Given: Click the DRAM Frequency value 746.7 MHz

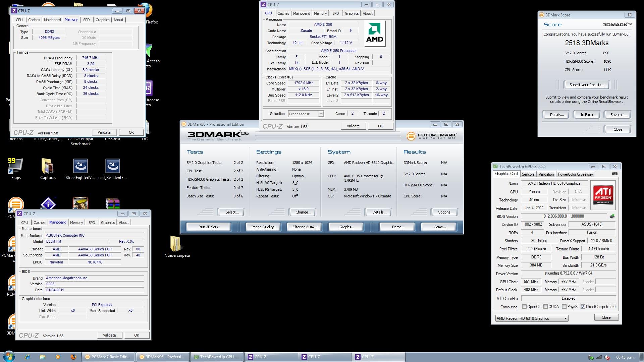Looking at the screenshot, I should click(91, 58).
